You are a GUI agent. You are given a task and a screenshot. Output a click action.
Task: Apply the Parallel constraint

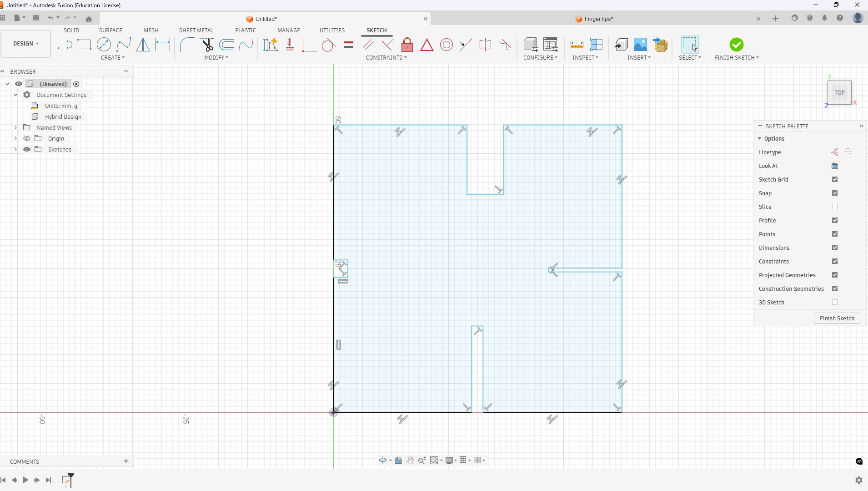coord(368,45)
